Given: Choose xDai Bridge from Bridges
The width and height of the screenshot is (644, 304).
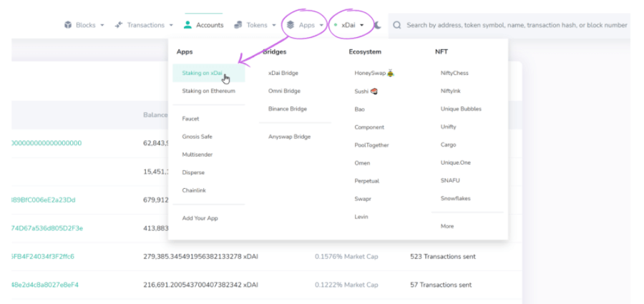Looking at the screenshot, I should tap(283, 73).
